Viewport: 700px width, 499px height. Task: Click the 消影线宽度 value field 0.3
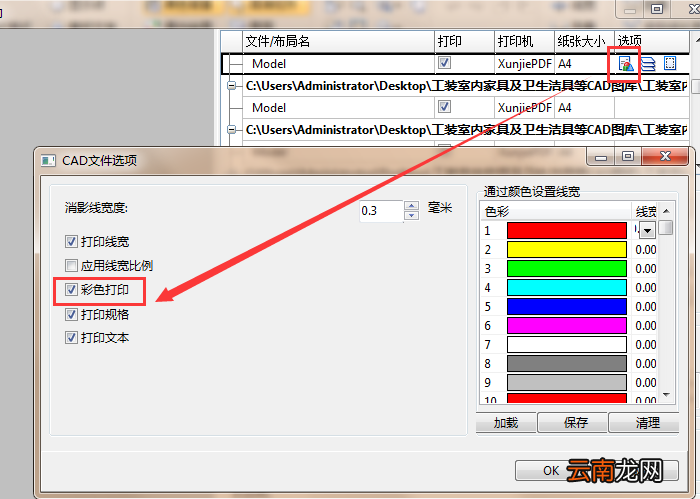(381, 211)
